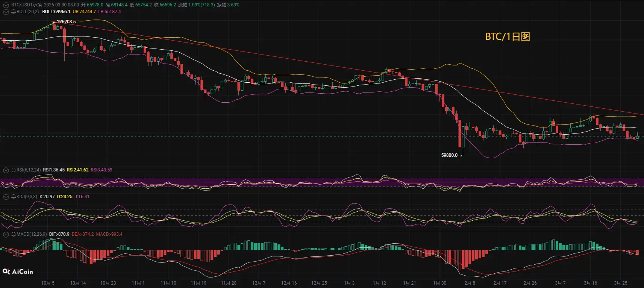Click the 3月 7 date label

click(x=560, y=283)
